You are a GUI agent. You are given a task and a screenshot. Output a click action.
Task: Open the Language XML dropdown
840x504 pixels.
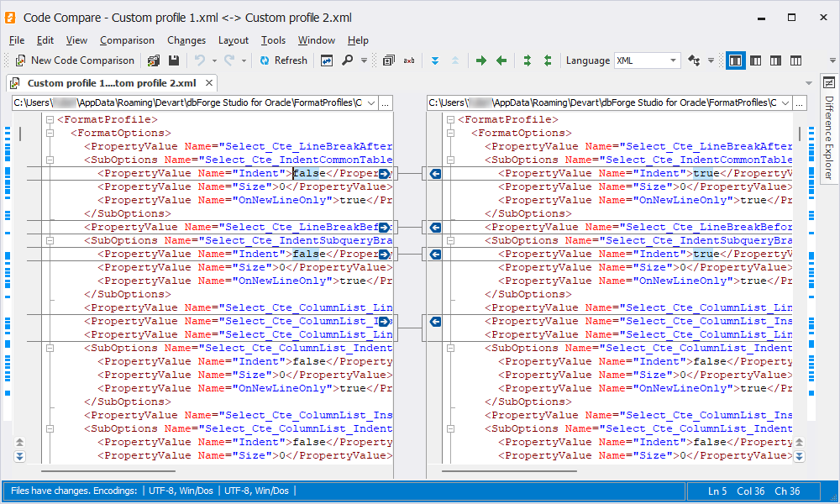674,60
